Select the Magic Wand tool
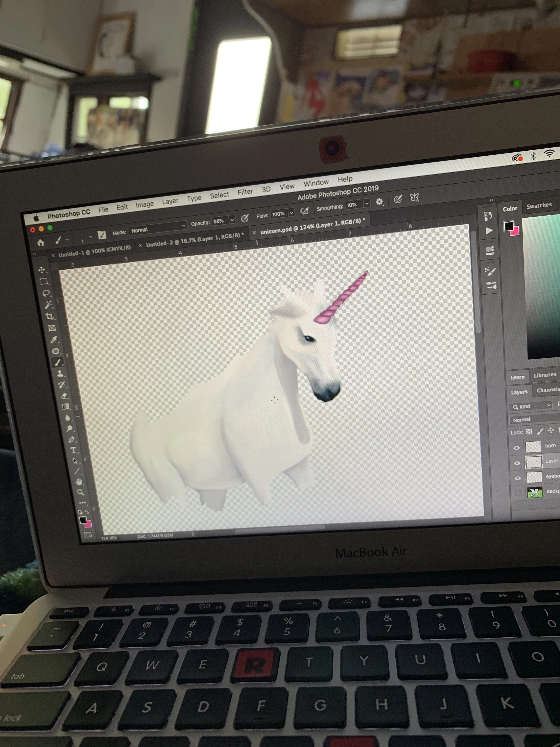This screenshot has width=560, height=747. click(48, 305)
